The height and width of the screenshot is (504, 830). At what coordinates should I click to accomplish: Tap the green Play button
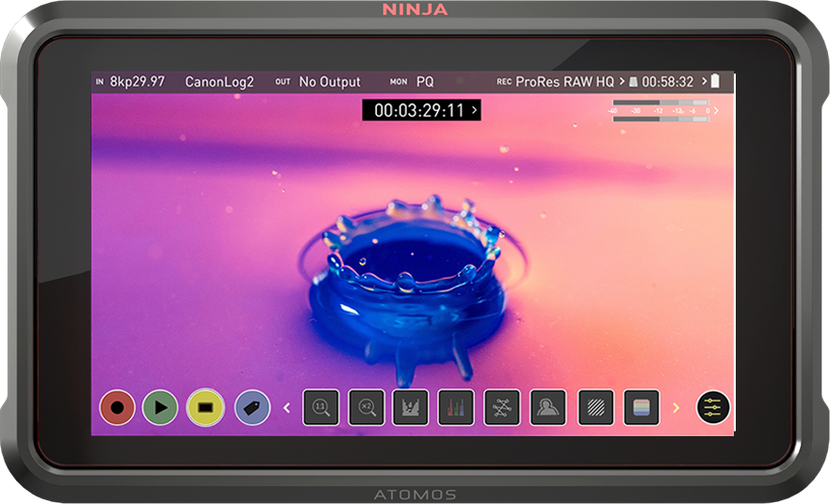pyautogui.click(x=160, y=408)
